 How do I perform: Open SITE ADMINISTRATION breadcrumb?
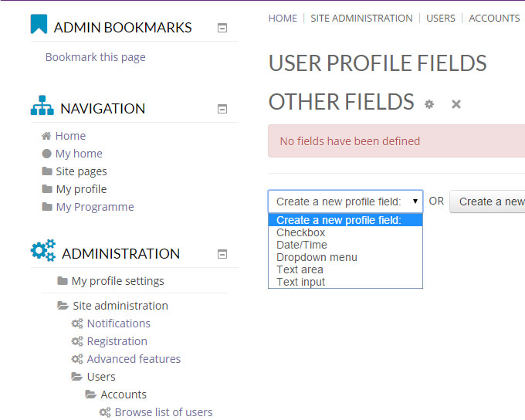coord(361,18)
